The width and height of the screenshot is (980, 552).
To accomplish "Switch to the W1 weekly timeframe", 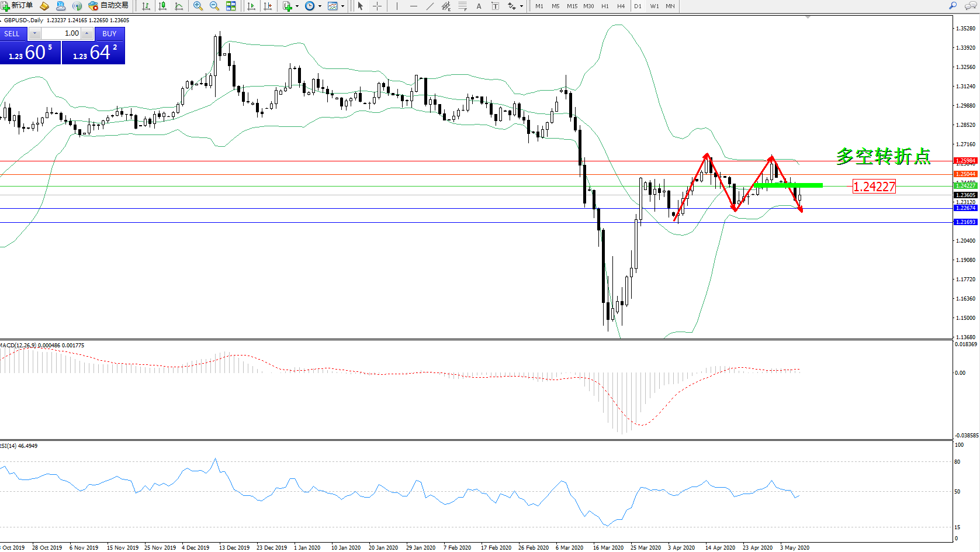I will pos(655,6).
